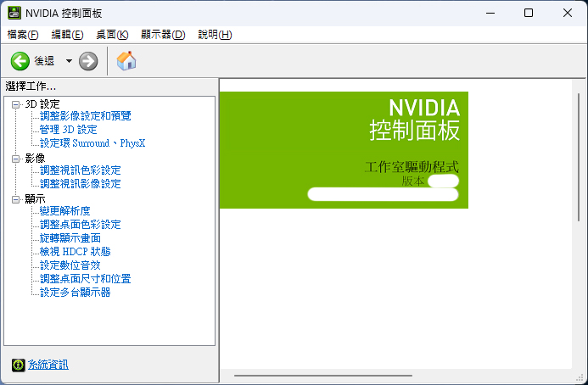Open the 檔案(F) menu

(23, 35)
